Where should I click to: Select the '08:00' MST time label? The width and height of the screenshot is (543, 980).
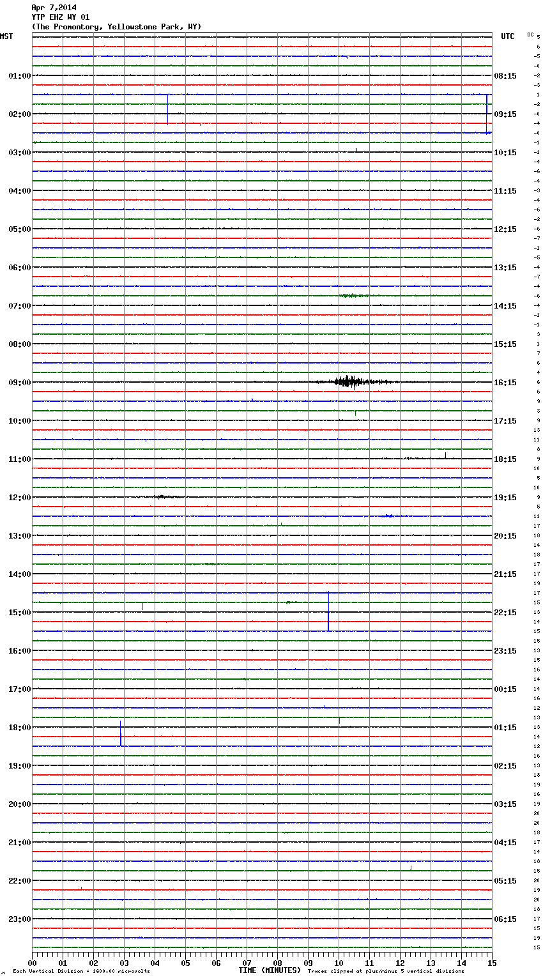point(19,344)
